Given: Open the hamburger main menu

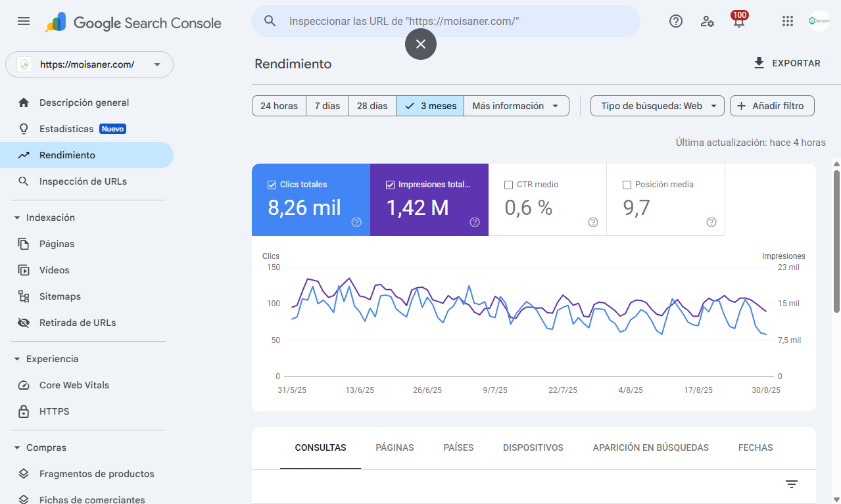Looking at the screenshot, I should (x=24, y=21).
